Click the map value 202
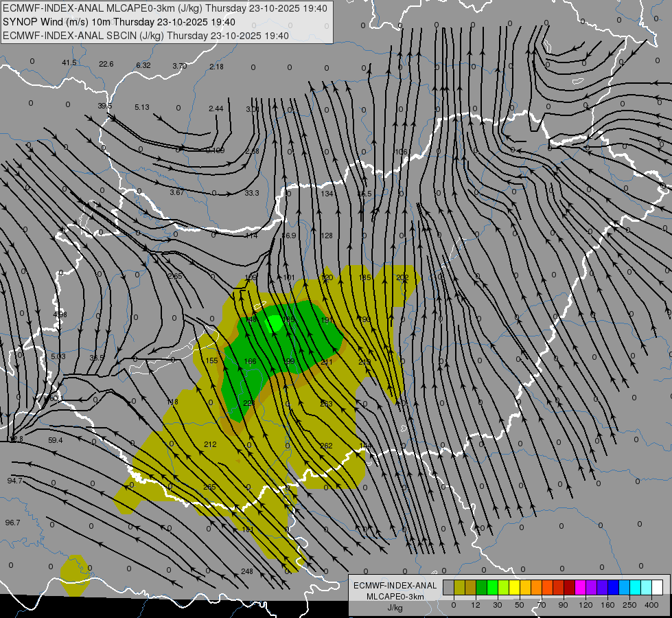Viewport: 672px width, 618px height. (402, 277)
